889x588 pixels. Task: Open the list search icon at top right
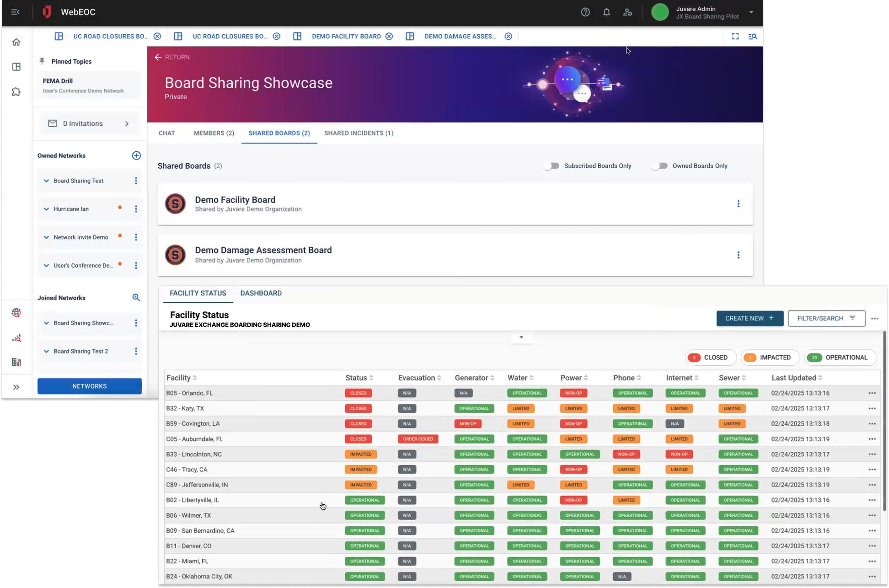point(753,36)
